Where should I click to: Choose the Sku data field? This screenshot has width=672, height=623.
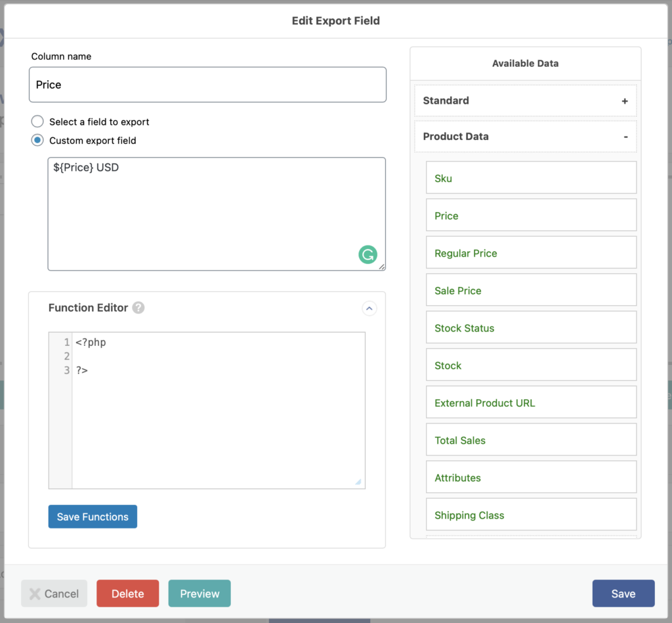531,178
